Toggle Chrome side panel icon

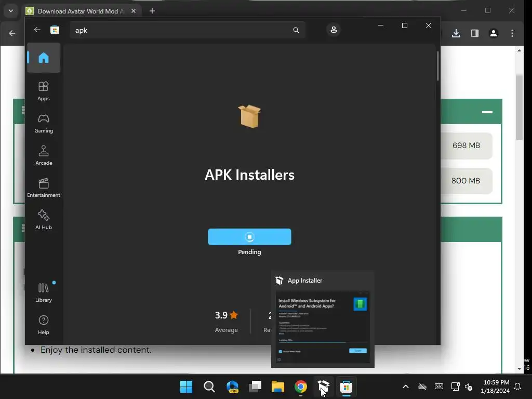pos(475,33)
